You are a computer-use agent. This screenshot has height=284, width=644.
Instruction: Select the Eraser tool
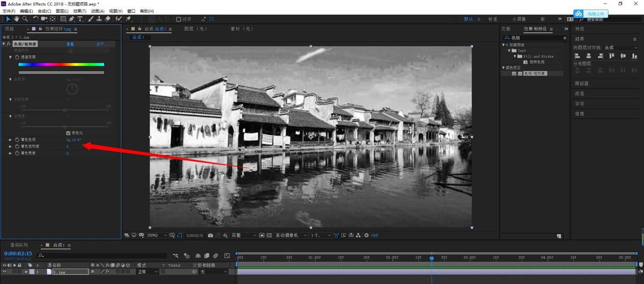107,19
